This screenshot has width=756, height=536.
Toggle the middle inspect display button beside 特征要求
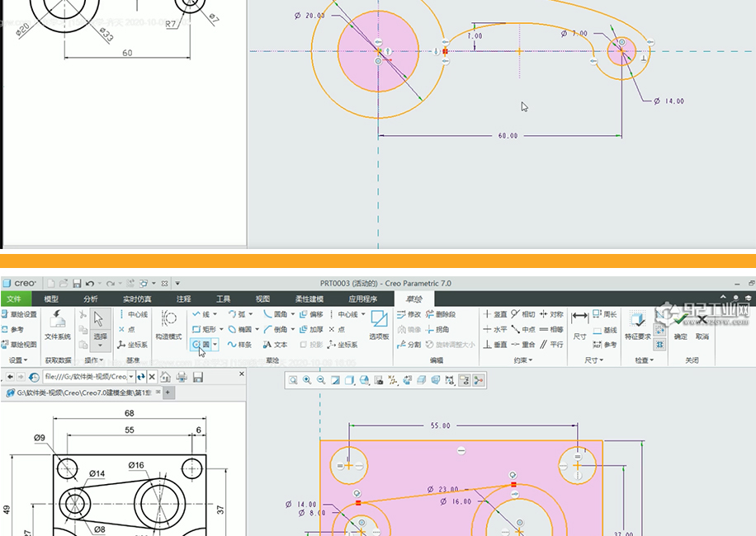point(659,331)
